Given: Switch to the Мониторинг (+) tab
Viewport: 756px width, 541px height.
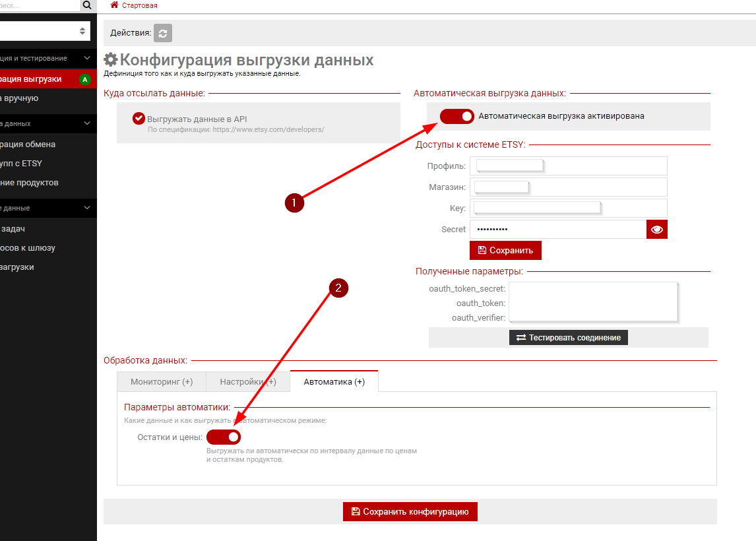Looking at the screenshot, I should [x=162, y=382].
